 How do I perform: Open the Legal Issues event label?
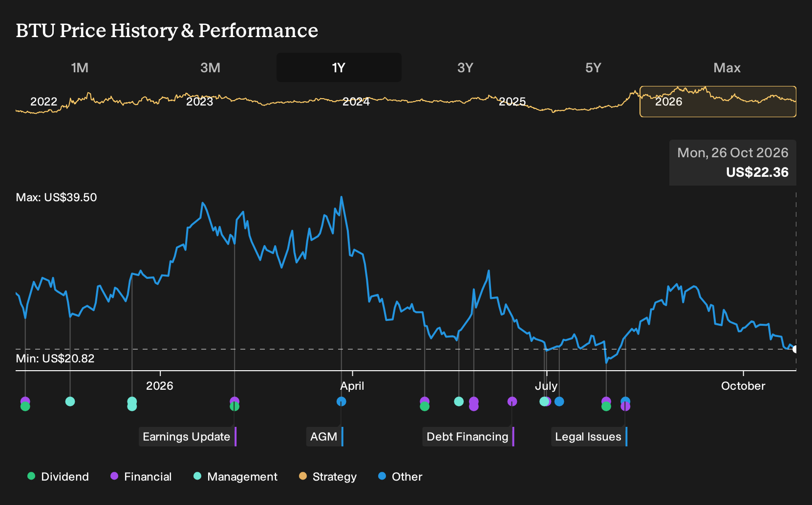click(589, 437)
